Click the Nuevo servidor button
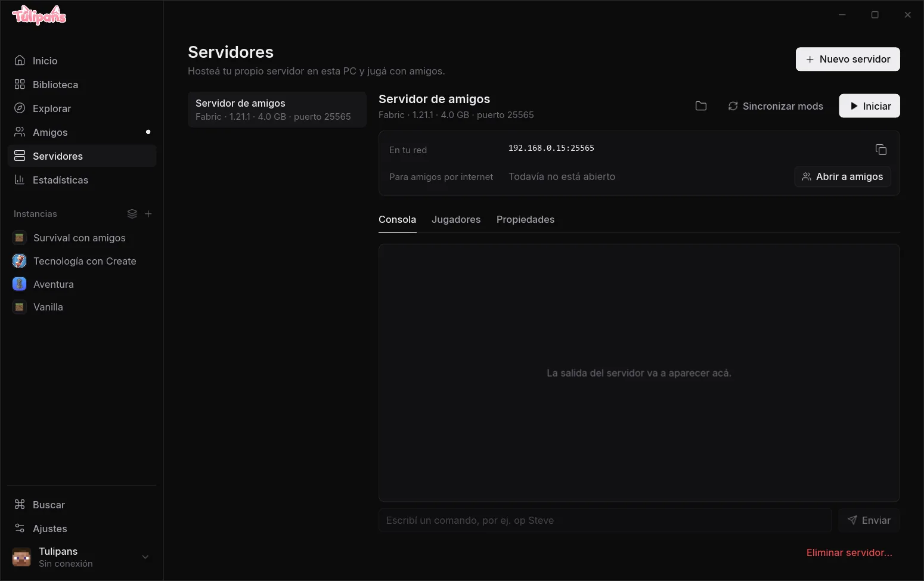924x581 pixels. pos(848,59)
